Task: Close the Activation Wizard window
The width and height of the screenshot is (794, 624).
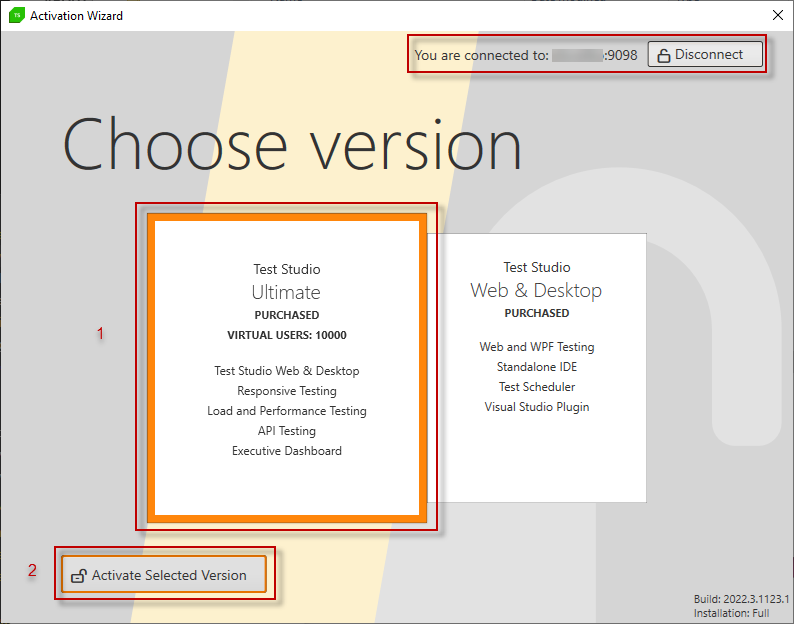Action: (x=778, y=15)
